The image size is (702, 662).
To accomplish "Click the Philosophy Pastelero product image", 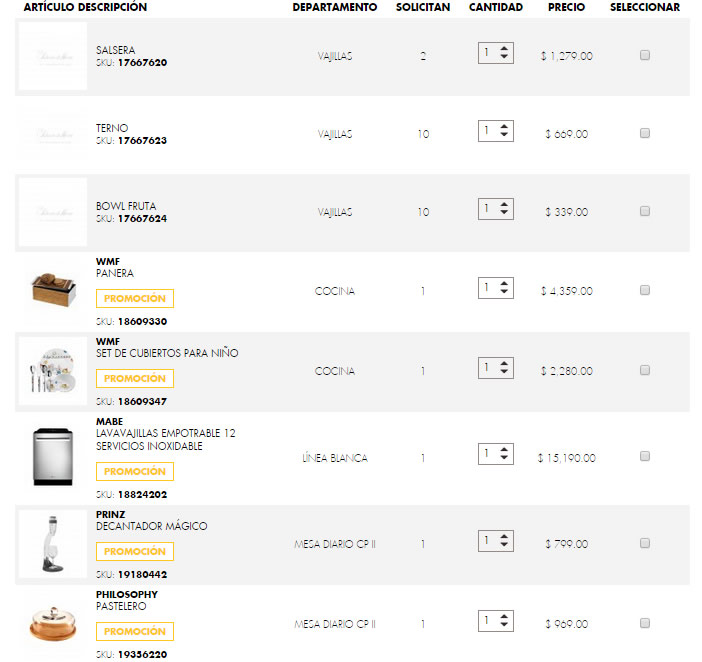I will (52, 624).
